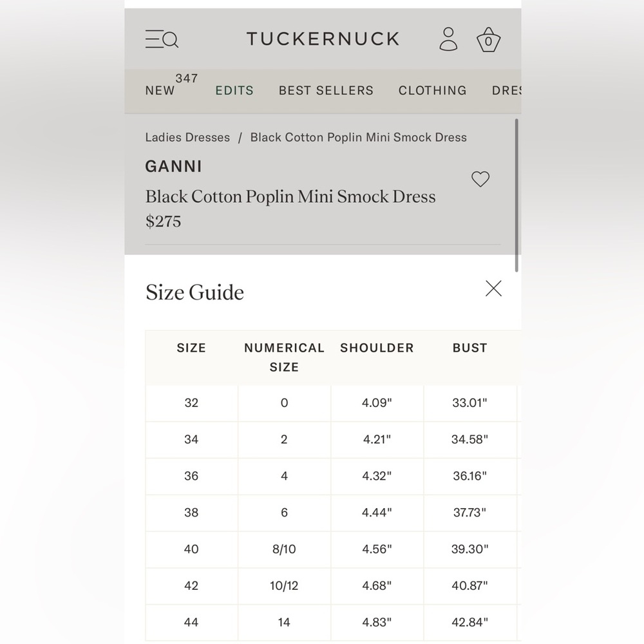The height and width of the screenshot is (644, 644).
Task: Go to Tuckernuck home logo
Action: coord(323,39)
